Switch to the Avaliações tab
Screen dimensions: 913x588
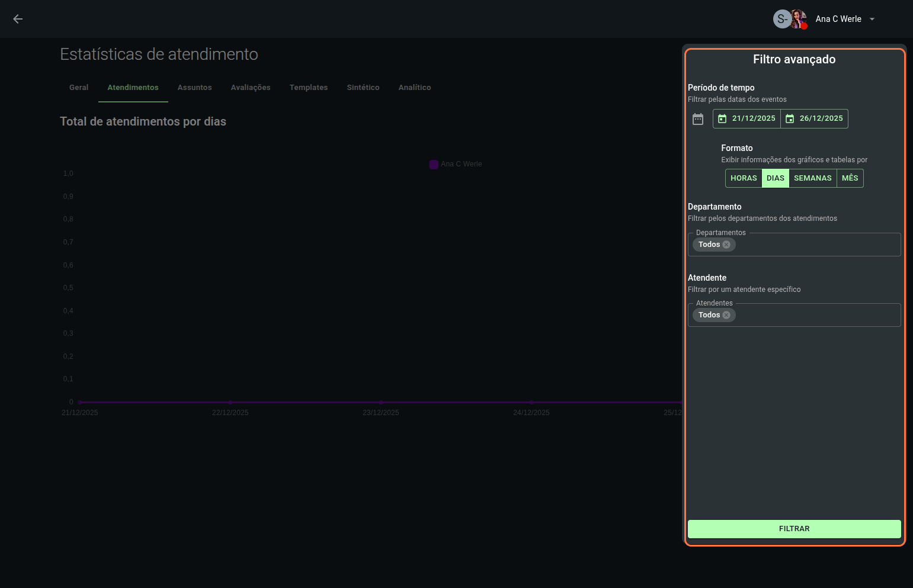[251, 88]
